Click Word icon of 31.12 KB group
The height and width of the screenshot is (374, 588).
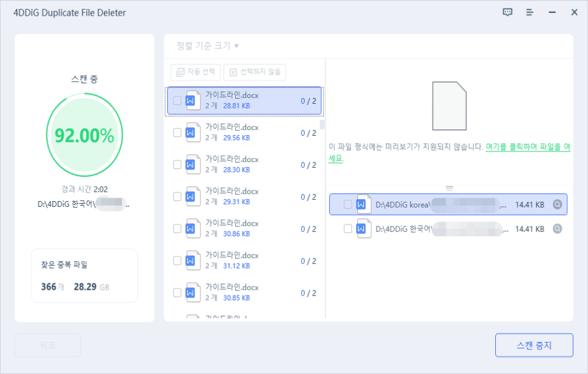coord(193,260)
